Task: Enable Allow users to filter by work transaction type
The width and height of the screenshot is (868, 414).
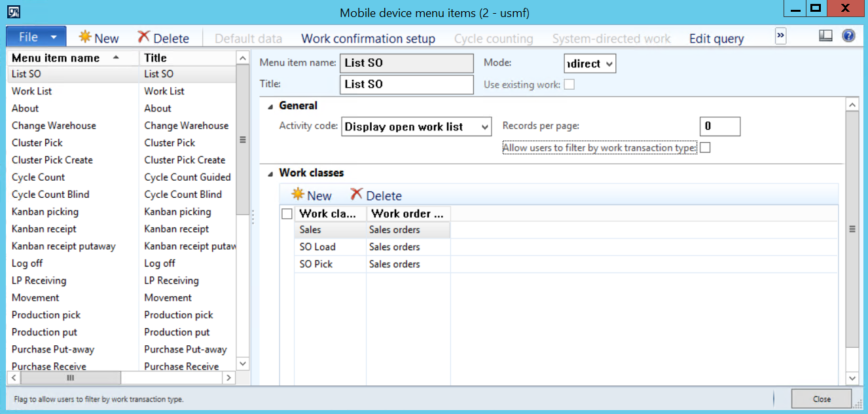Action: pos(705,148)
